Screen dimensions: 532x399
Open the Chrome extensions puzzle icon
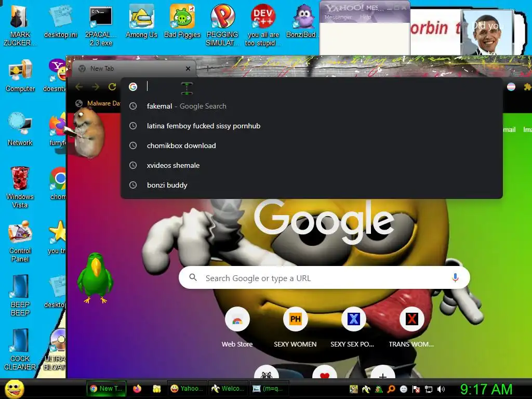coord(528,87)
